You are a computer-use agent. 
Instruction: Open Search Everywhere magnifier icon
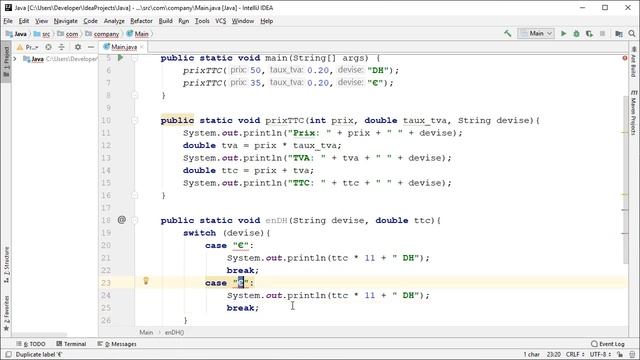[632, 33]
